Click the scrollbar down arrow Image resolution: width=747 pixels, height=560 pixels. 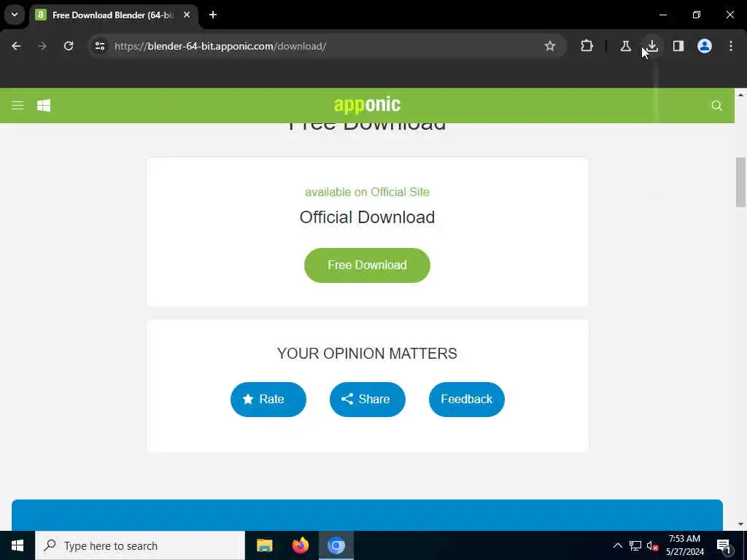740,524
